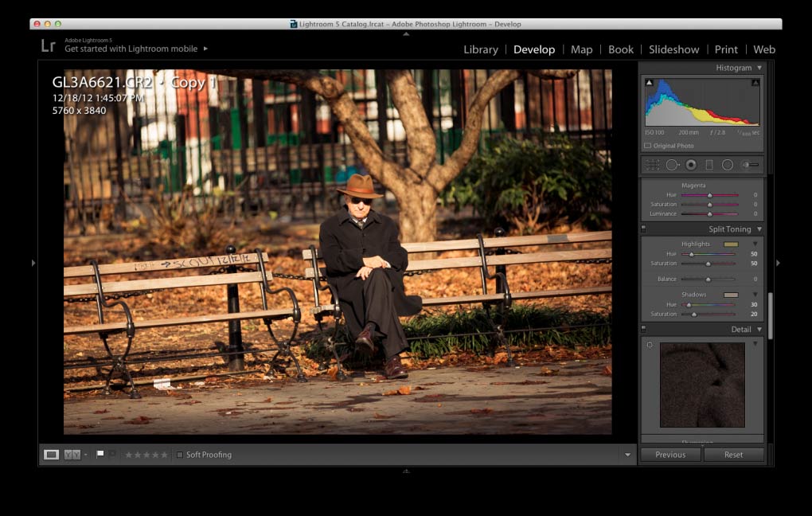Select the Spot Removal tool
Screen dimensions: 812x516
click(671, 165)
